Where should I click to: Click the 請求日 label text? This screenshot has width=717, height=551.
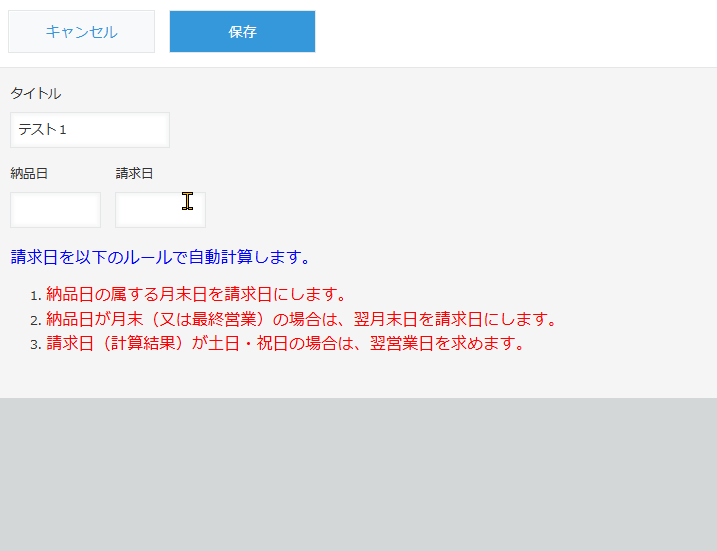pyautogui.click(x=134, y=173)
